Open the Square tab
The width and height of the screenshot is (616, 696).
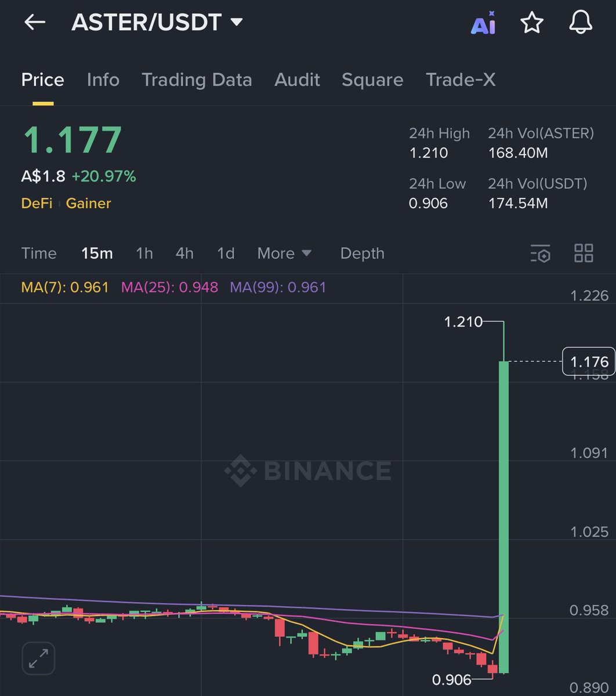click(372, 80)
